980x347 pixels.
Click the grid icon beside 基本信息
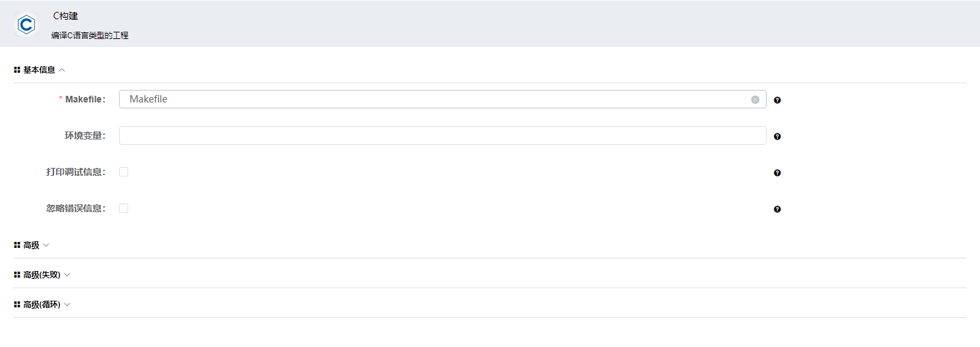pyautogui.click(x=17, y=69)
